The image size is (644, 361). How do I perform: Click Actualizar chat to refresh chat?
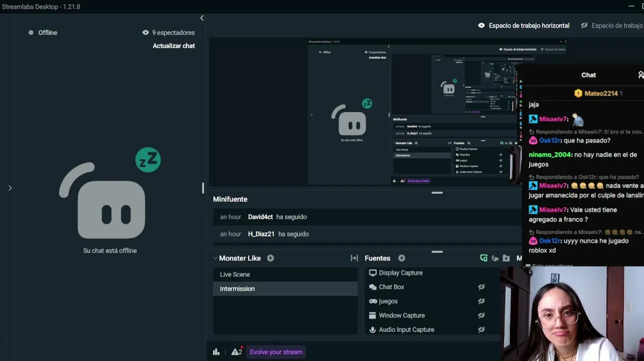(174, 46)
